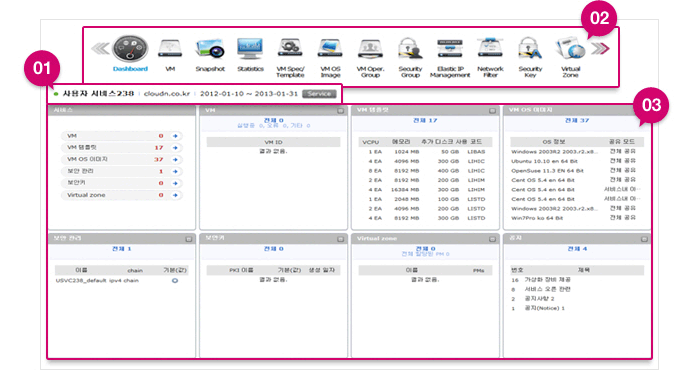
Task: Go to the VM section icon
Action: coord(170,49)
